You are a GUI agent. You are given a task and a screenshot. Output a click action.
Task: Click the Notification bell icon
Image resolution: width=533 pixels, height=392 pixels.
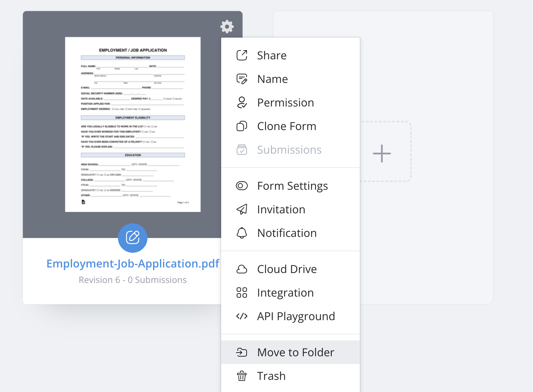coord(242,233)
